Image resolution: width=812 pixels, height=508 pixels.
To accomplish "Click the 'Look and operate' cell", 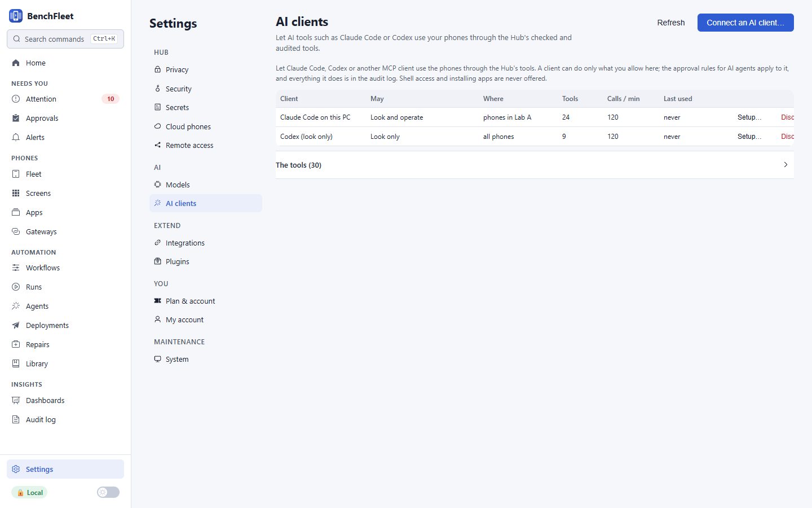I will pos(396,117).
